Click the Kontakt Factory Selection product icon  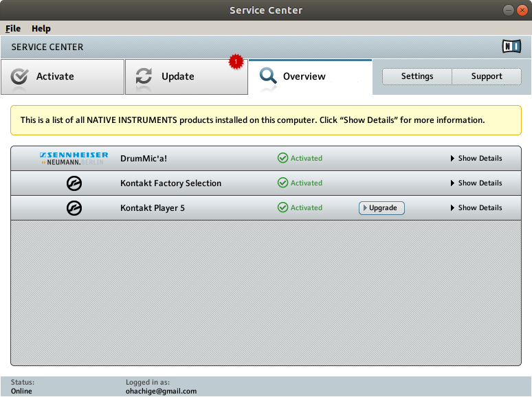pyautogui.click(x=74, y=183)
